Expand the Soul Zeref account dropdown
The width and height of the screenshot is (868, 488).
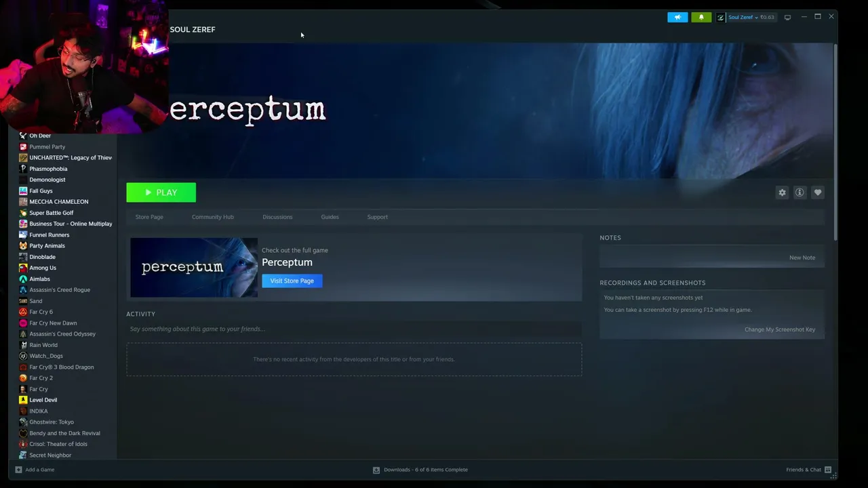click(745, 17)
